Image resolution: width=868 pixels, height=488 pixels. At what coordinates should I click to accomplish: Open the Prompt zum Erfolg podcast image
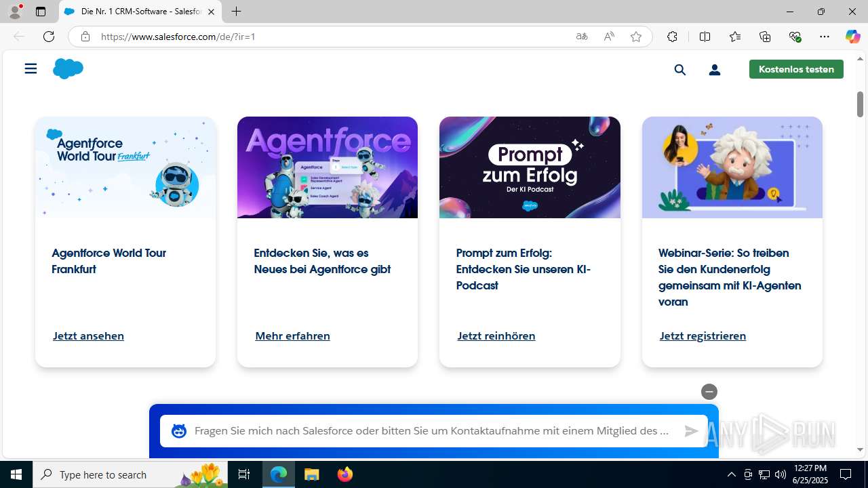[530, 167]
